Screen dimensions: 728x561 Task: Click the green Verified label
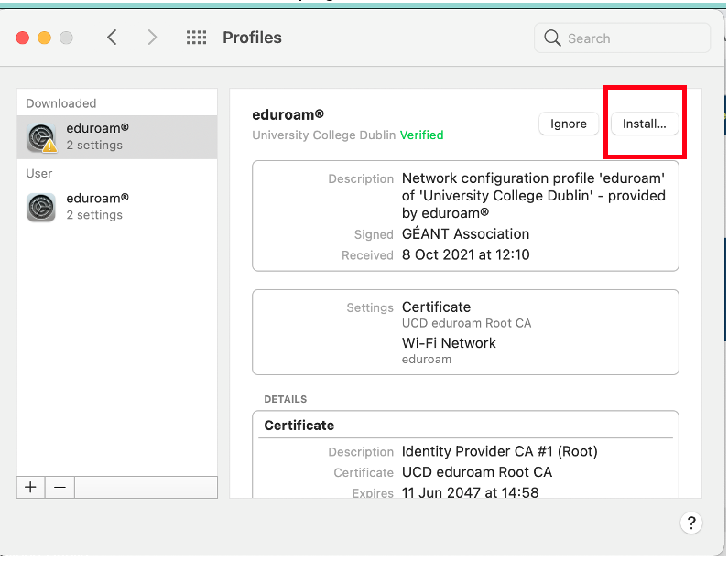[x=421, y=135]
